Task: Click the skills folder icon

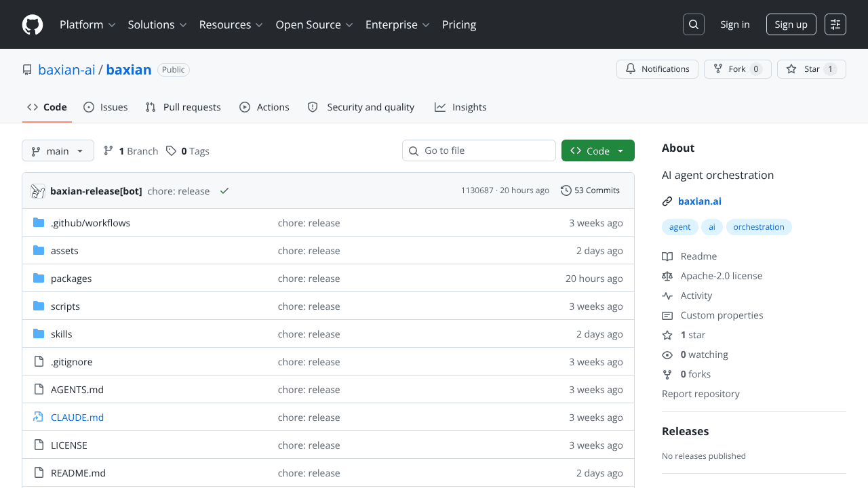Action: 39,334
